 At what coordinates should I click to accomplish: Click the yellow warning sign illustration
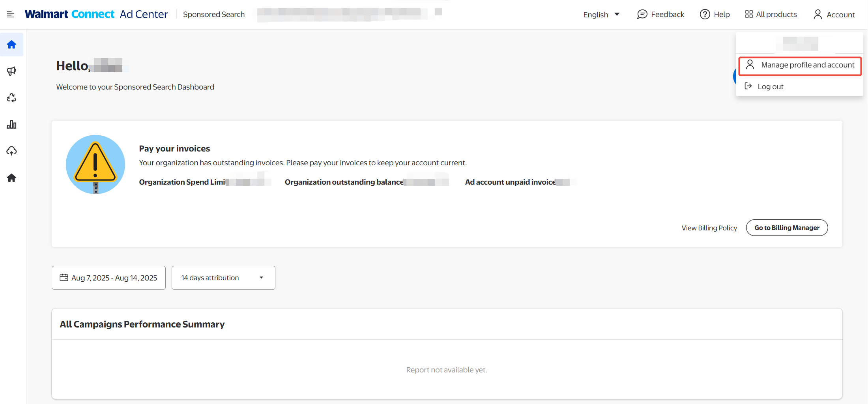click(x=95, y=165)
